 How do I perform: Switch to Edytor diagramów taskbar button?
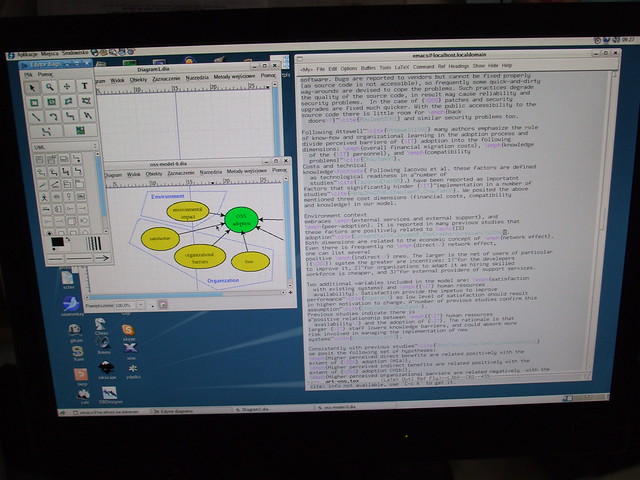click(190, 411)
